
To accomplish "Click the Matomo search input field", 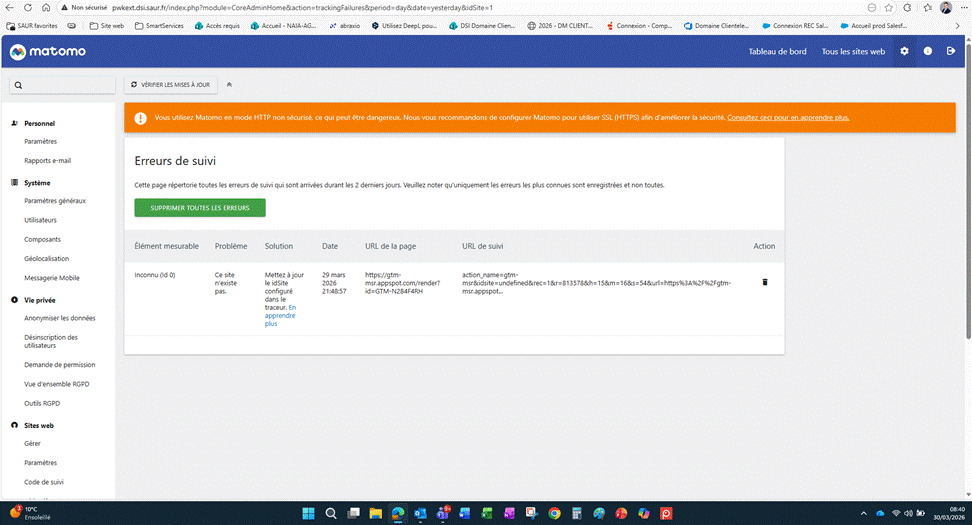I will [61, 86].
